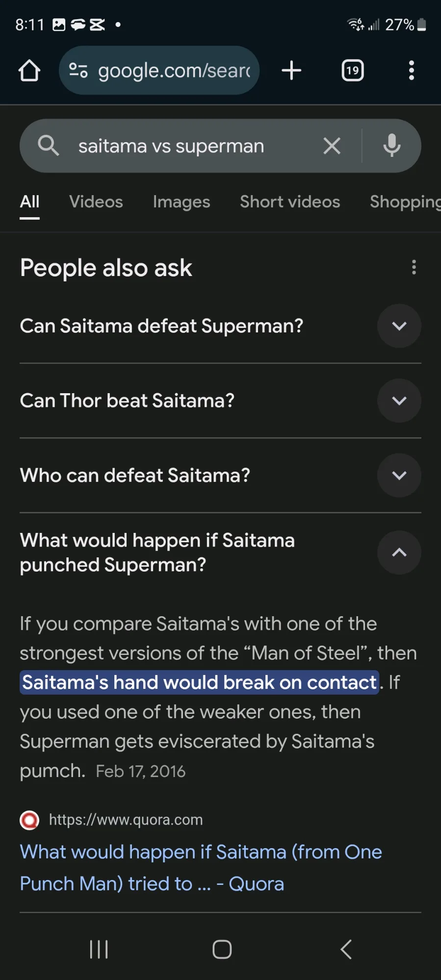
Task: Open a new tab with plus icon
Action: [x=291, y=71]
